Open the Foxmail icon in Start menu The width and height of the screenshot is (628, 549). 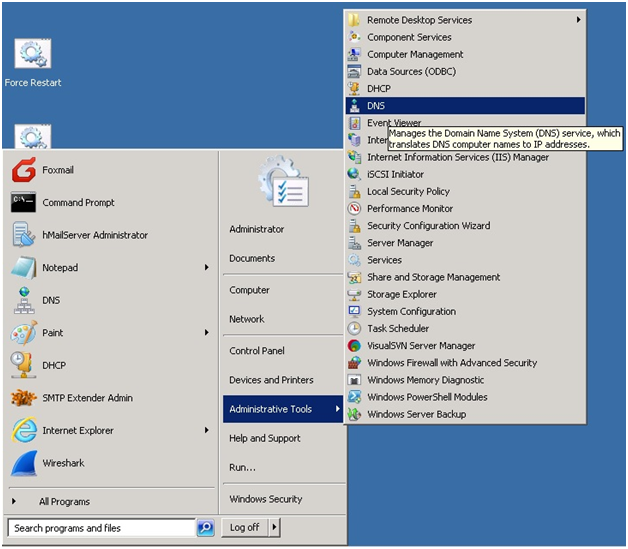[24, 170]
